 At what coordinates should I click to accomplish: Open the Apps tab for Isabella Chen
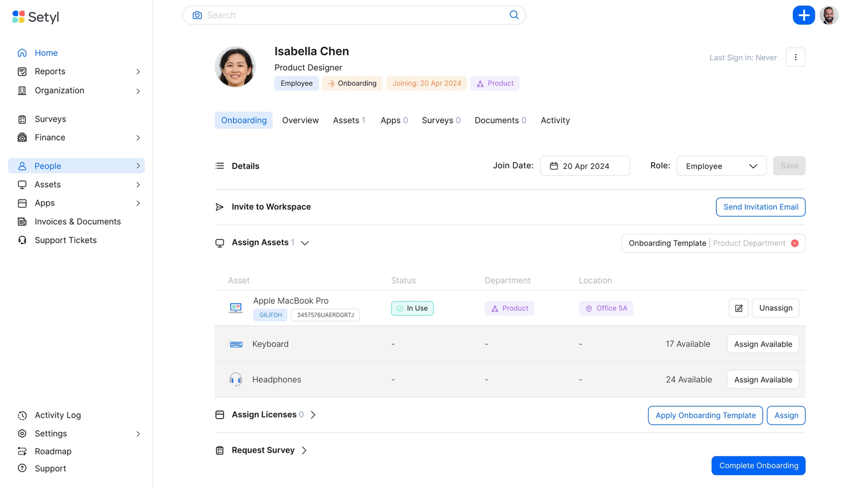(x=390, y=120)
